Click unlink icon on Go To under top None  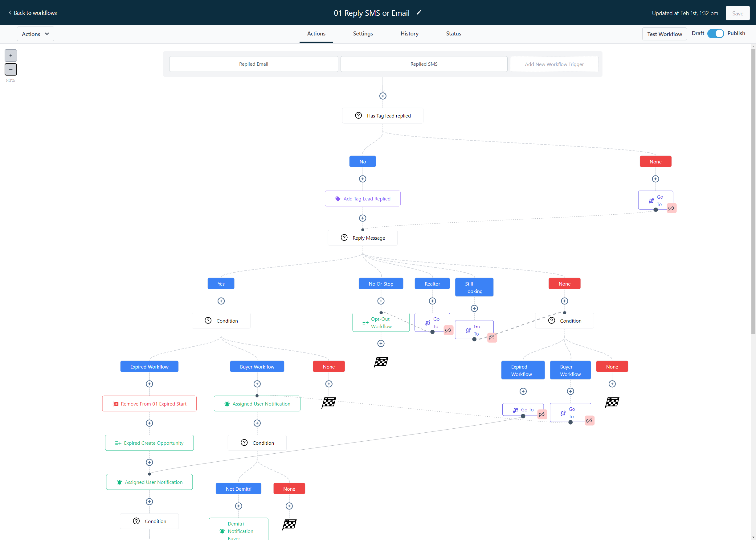pos(671,208)
